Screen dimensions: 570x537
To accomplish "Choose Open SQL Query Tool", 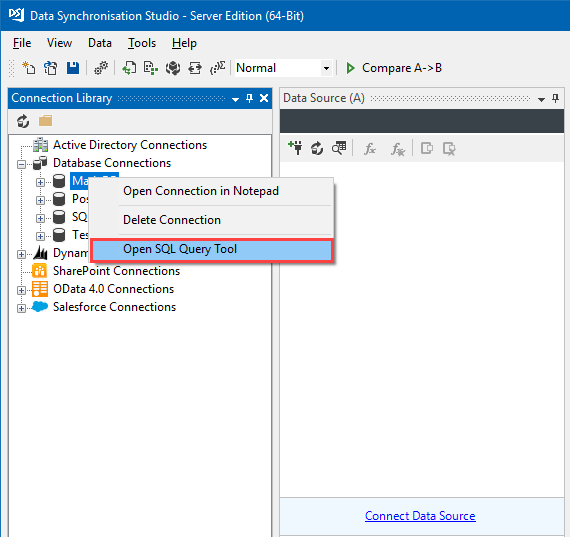I will (x=212, y=249).
